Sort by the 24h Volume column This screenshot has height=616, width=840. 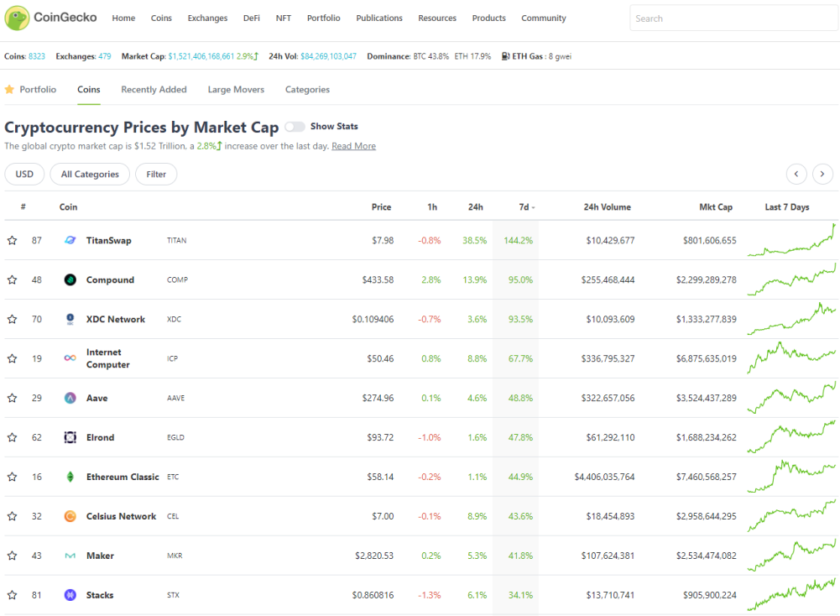pyautogui.click(x=607, y=207)
